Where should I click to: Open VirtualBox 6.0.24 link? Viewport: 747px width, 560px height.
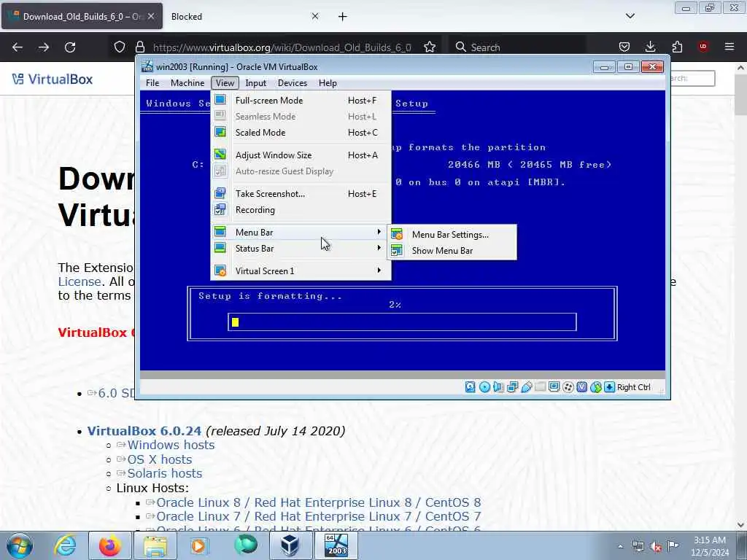(144, 431)
